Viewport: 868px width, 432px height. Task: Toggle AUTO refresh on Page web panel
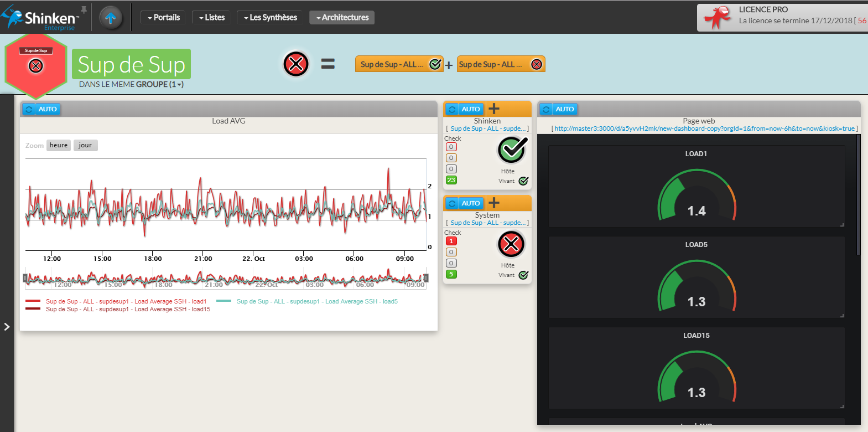tap(565, 109)
